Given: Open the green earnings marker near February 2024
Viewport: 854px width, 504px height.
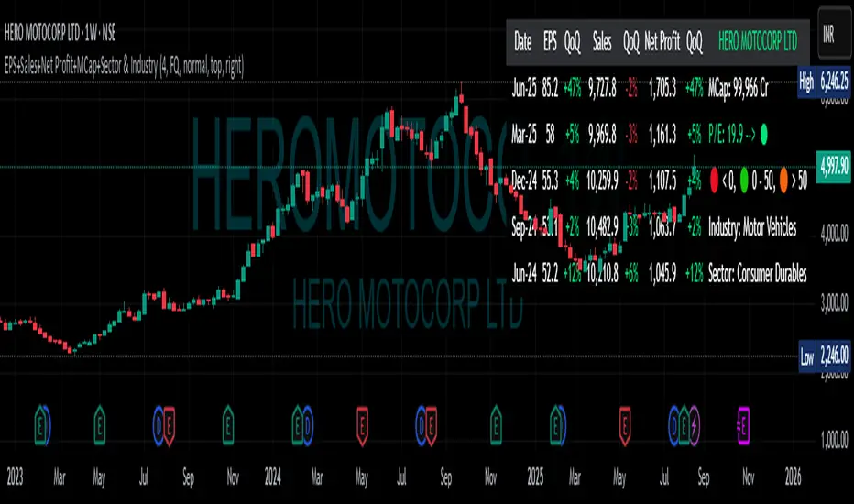Looking at the screenshot, I should (x=297, y=425).
